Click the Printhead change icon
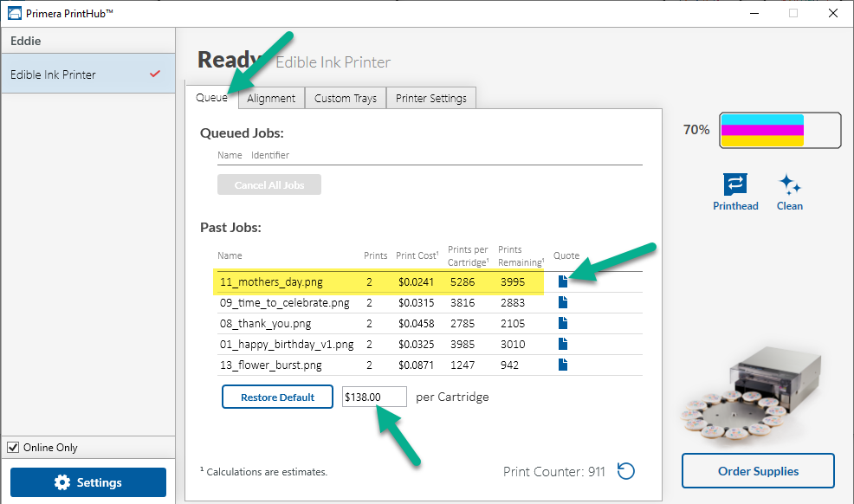This screenshot has width=854, height=504. pos(735,184)
